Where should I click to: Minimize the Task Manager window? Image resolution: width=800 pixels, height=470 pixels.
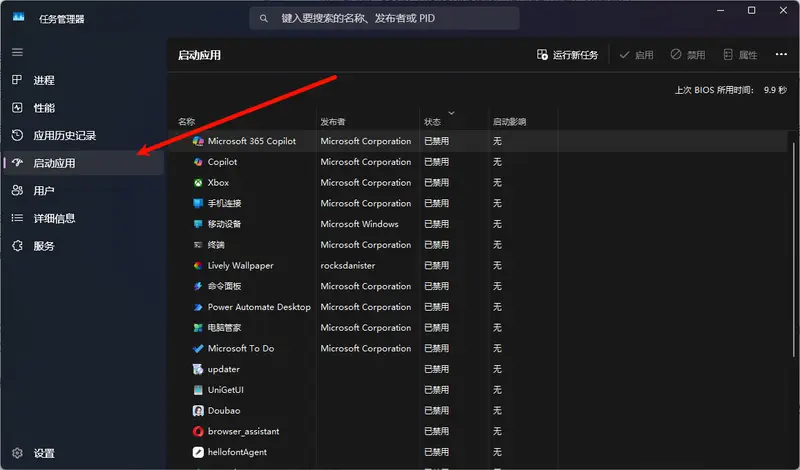[720, 10]
